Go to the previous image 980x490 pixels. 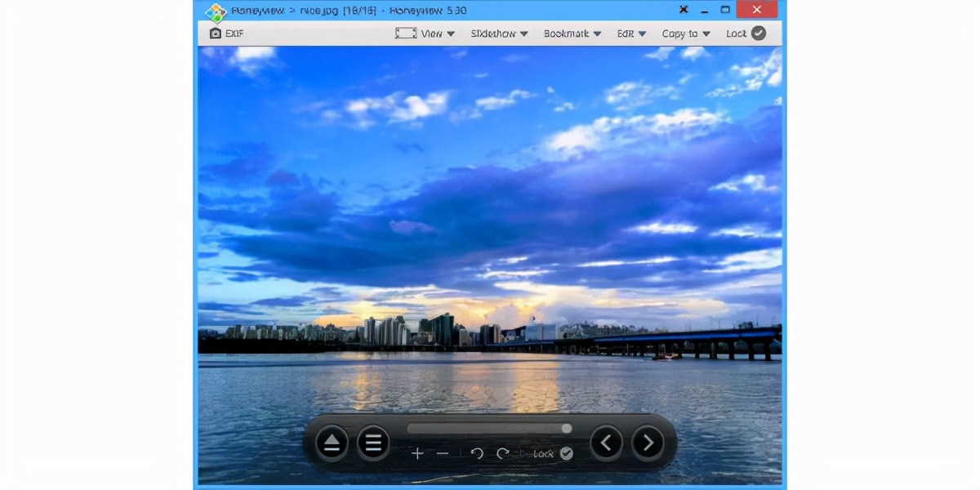[x=606, y=442]
